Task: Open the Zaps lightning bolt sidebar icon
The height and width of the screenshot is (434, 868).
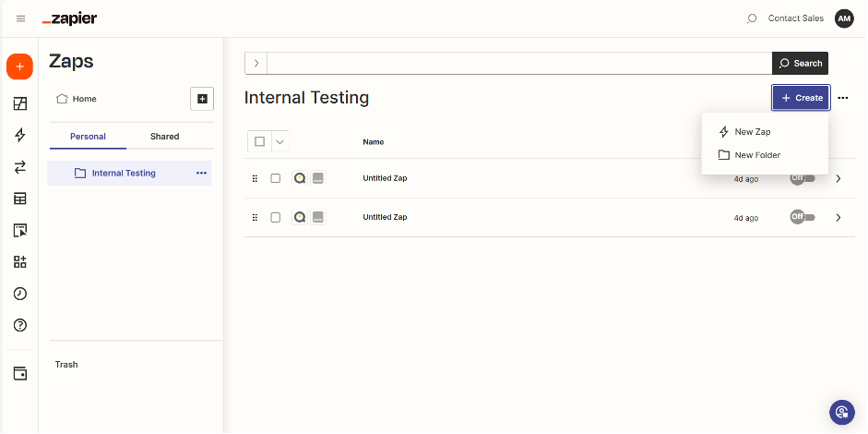Action: pyautogui.click(x=19, y=135)
